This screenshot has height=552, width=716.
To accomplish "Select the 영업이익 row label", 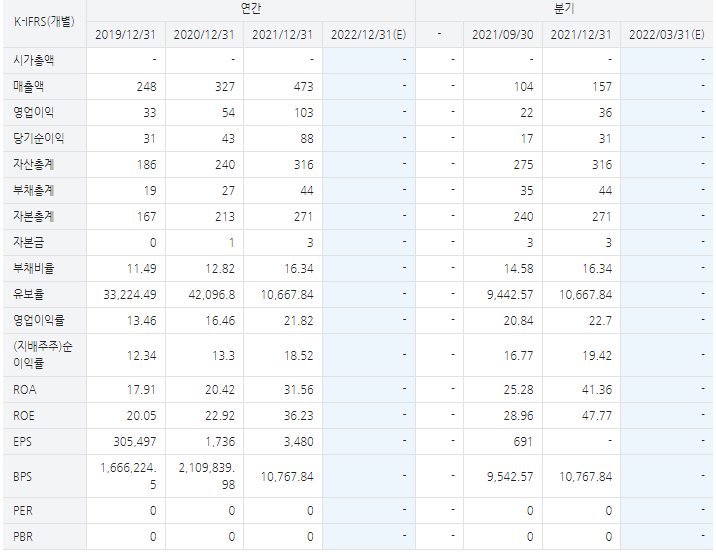I will point(34,112).
